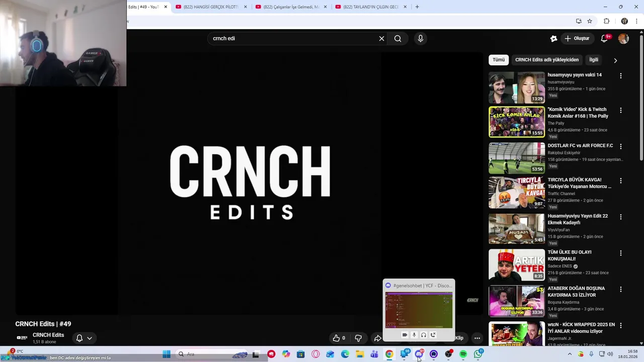Screen dimensions: 644x362
Task: Click the Windows taskbar search box
Action: click(x=211, y=354)
